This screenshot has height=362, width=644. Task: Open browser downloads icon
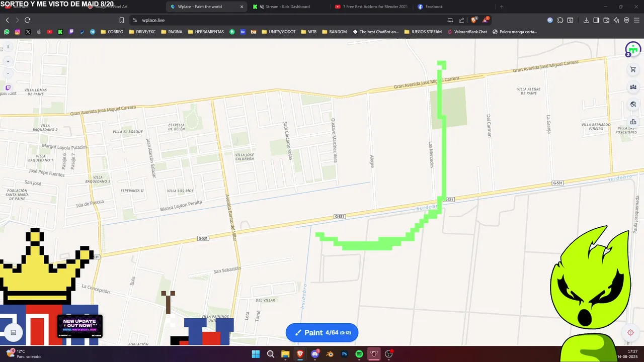pos(586,20)
